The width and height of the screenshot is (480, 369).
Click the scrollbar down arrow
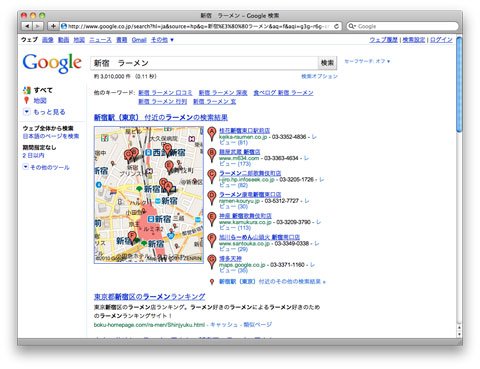(459, 334)
